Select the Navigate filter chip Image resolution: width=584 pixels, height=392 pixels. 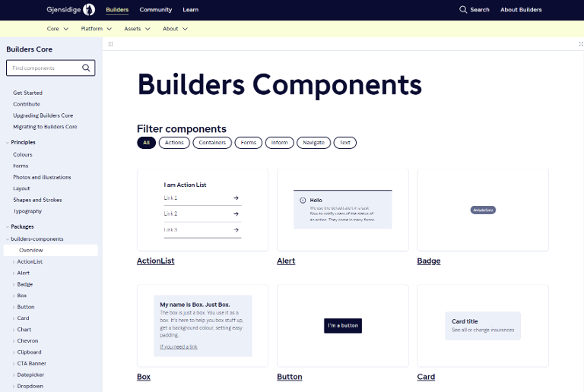(x=313, y=143)
